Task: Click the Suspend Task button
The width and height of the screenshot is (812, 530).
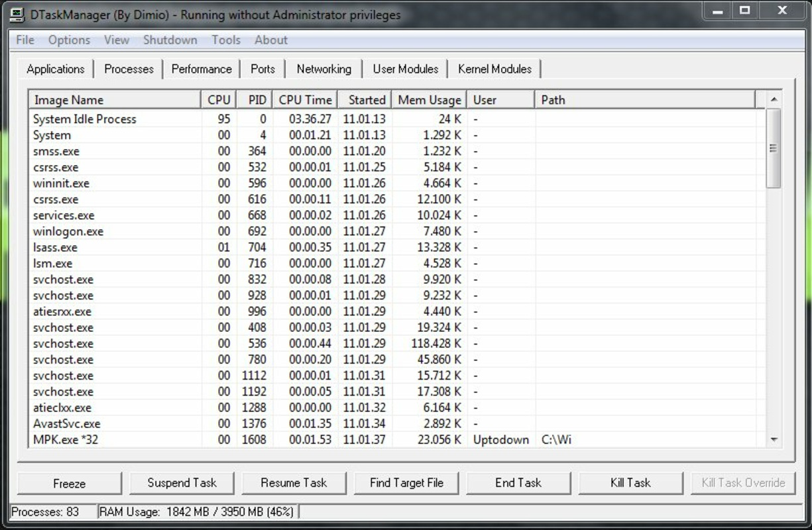Action: 182,483
